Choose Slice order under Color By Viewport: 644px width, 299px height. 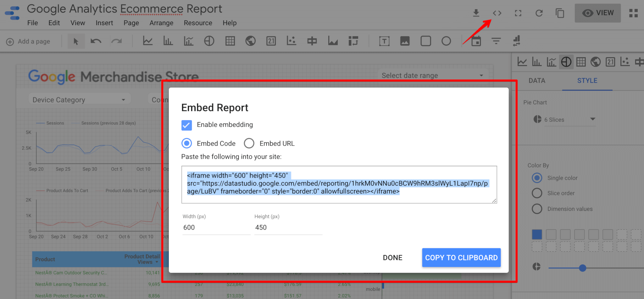click(x=537, y=193)
